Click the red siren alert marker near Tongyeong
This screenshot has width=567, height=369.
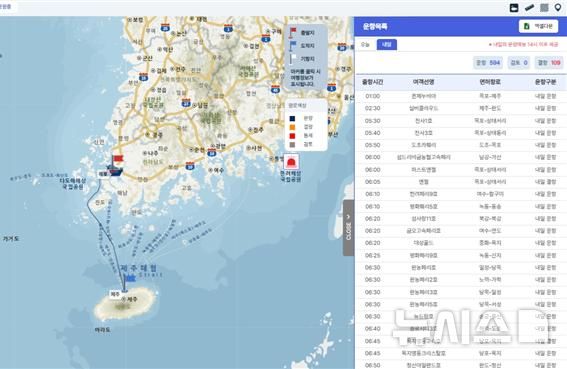tap(290, 162)
